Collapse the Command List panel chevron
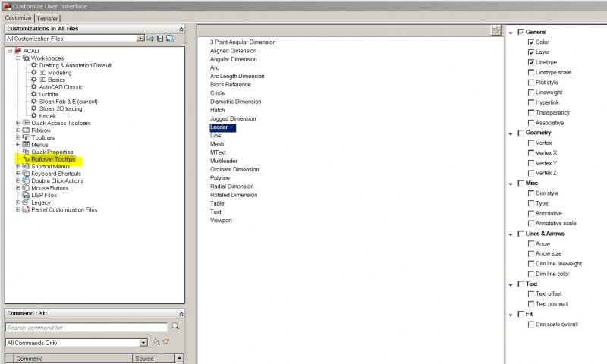This screenshot has height=364, width=607. click(x=181, y=314)
